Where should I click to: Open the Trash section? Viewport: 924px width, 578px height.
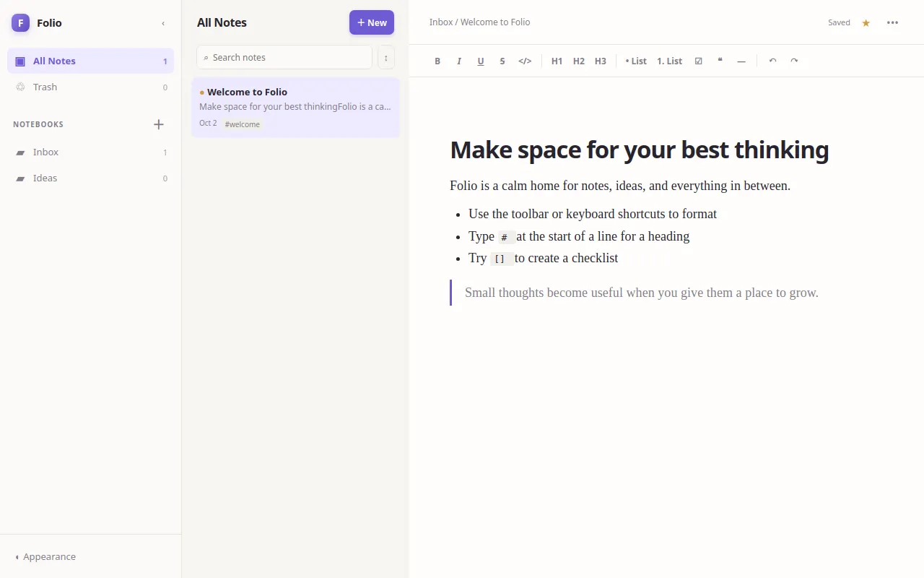point(90,87)
